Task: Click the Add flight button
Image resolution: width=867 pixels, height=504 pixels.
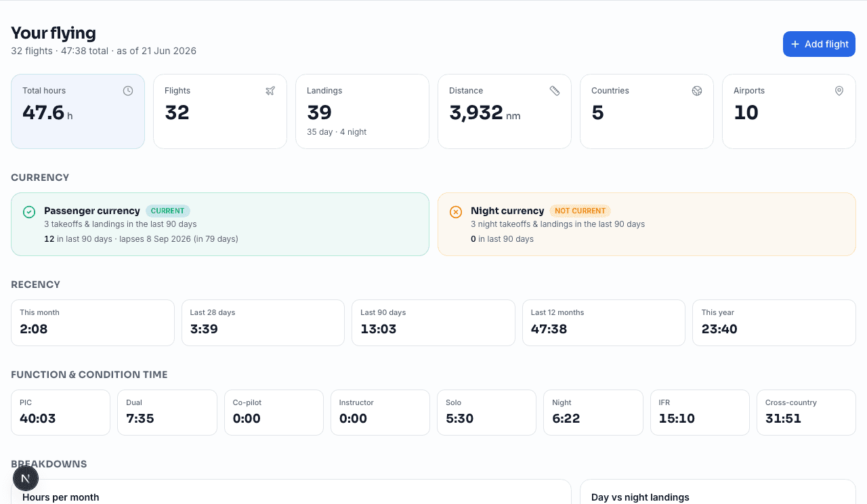Action: (819, 44)
